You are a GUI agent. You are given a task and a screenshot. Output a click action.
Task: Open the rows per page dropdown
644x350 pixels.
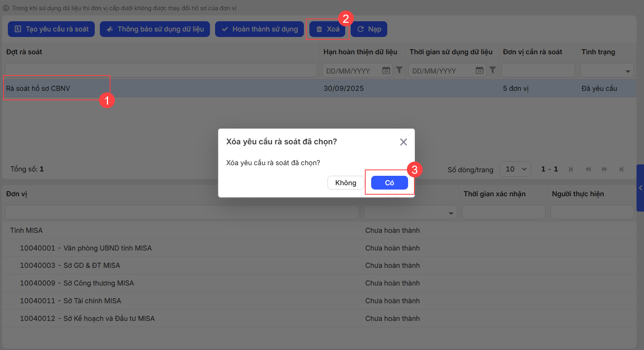tap(515, 169)
